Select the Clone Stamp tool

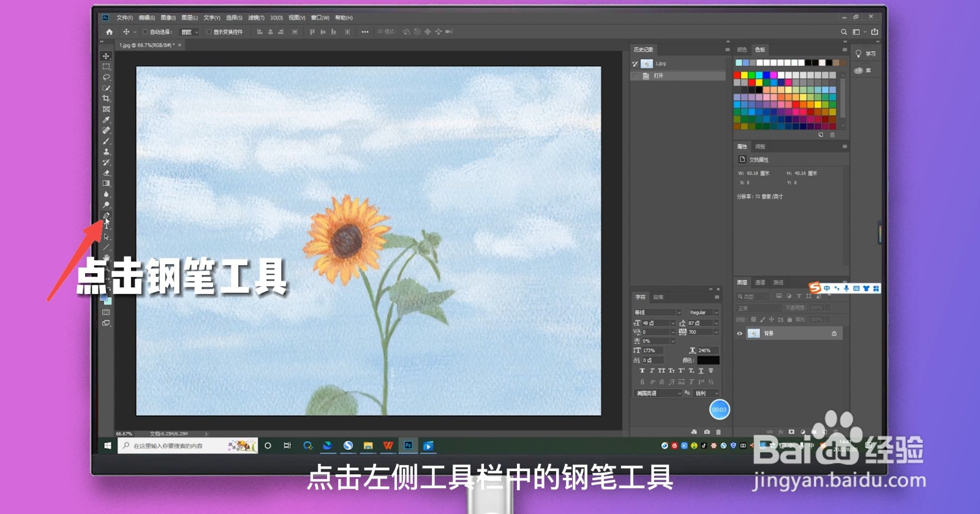106,151
